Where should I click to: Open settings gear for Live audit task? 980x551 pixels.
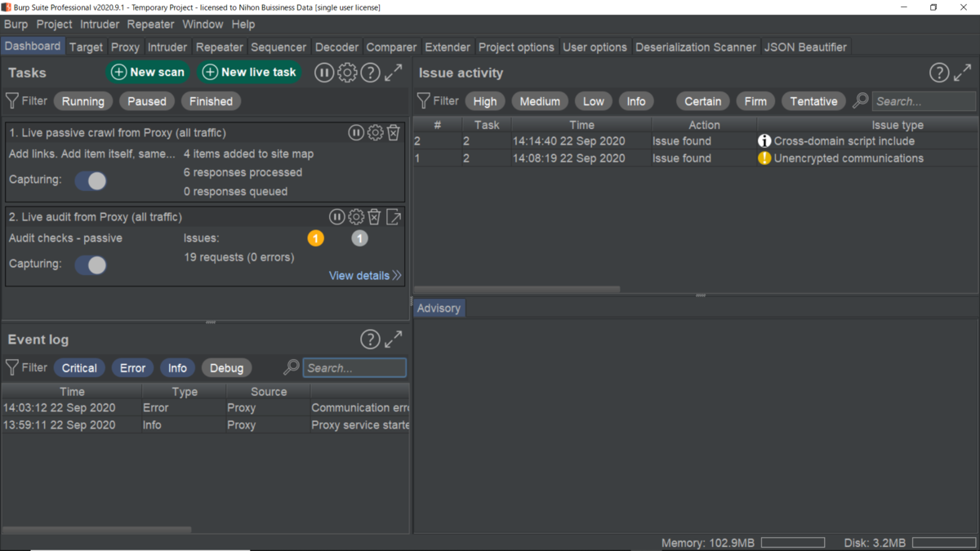pyautogui.click(x=356, y=216)
